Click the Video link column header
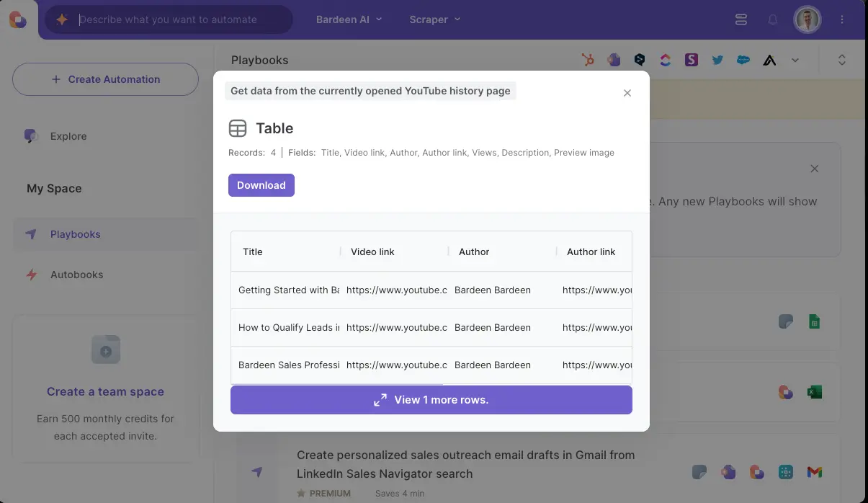The height and width of the screenshot is (503, 868). coord(395,251)
